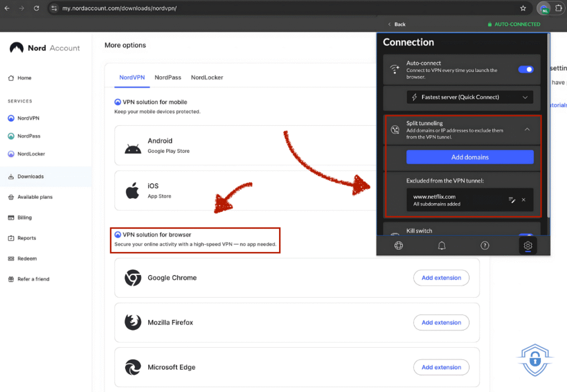Click the Apple iOS icon
This screenshot has width=567, height=392.
pos(132,190)
